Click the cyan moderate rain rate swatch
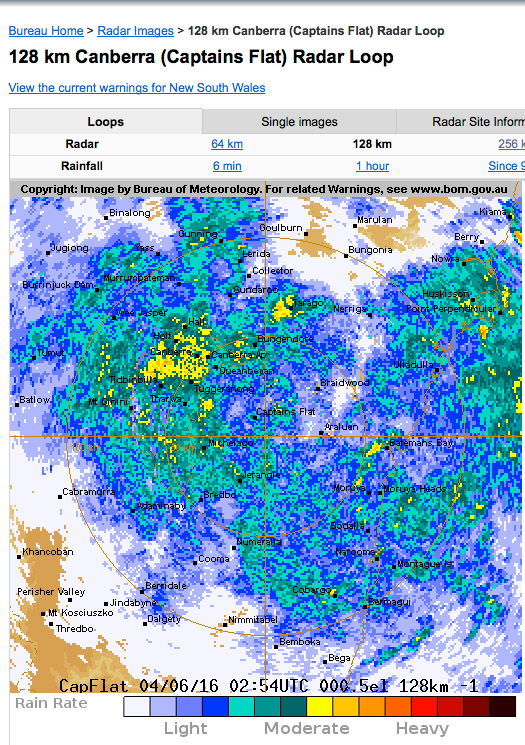The image size is (525, 745). click(x=241, y=707)
